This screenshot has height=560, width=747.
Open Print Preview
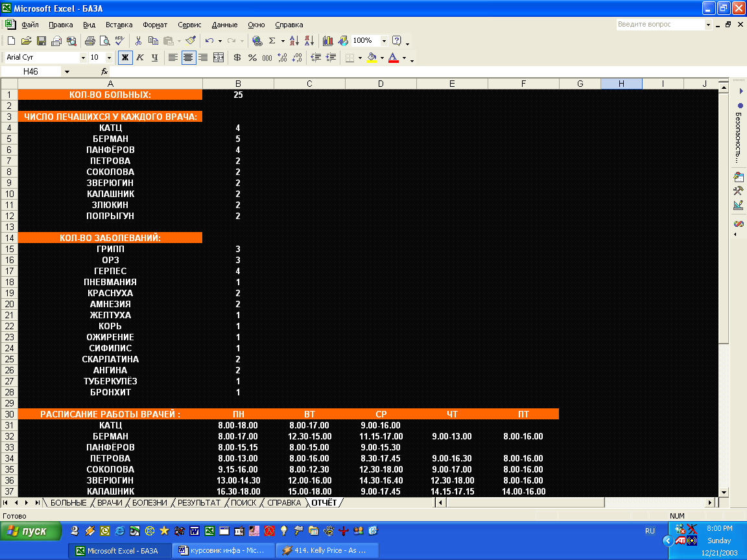coord(104,41)
